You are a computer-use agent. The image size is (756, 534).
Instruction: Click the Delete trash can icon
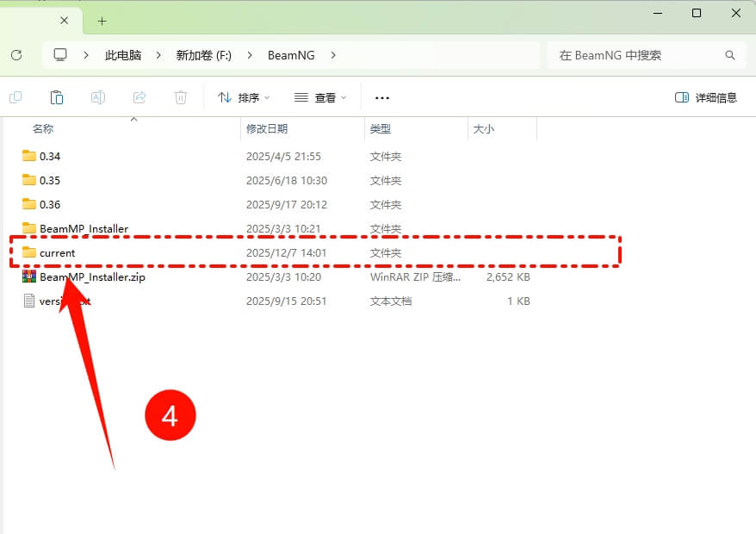click(181, 97)
